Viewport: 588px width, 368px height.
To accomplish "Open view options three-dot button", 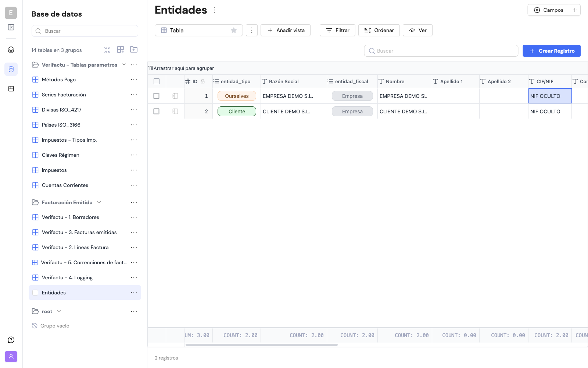I will pyautogui.click(x=252, y=30).
